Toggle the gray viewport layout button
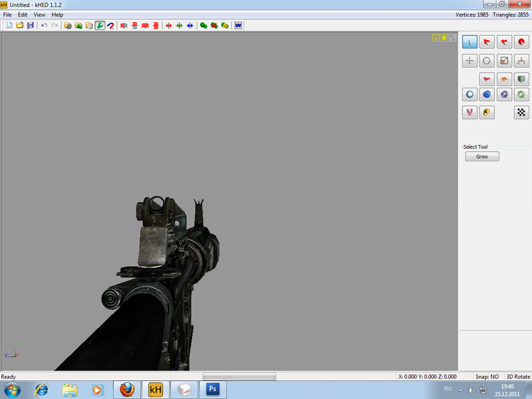The image size is (532, 399). pyautogui.click(x=453, y=38)
